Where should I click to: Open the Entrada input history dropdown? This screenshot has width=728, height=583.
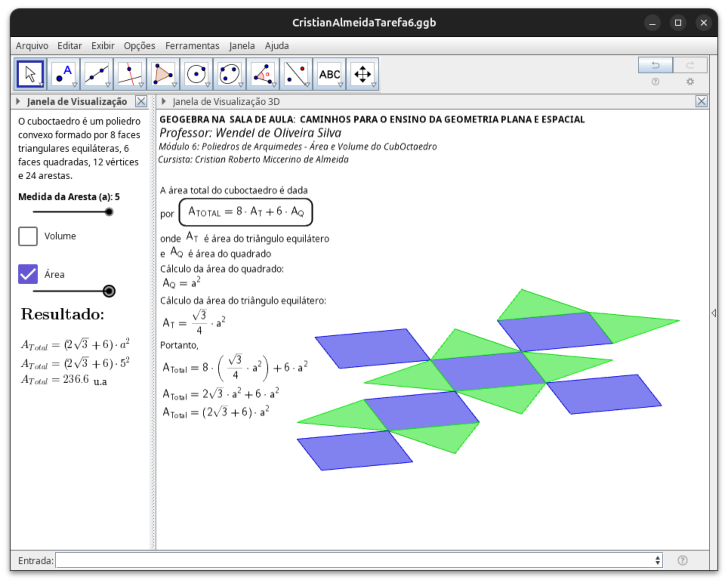coord(658,560)
